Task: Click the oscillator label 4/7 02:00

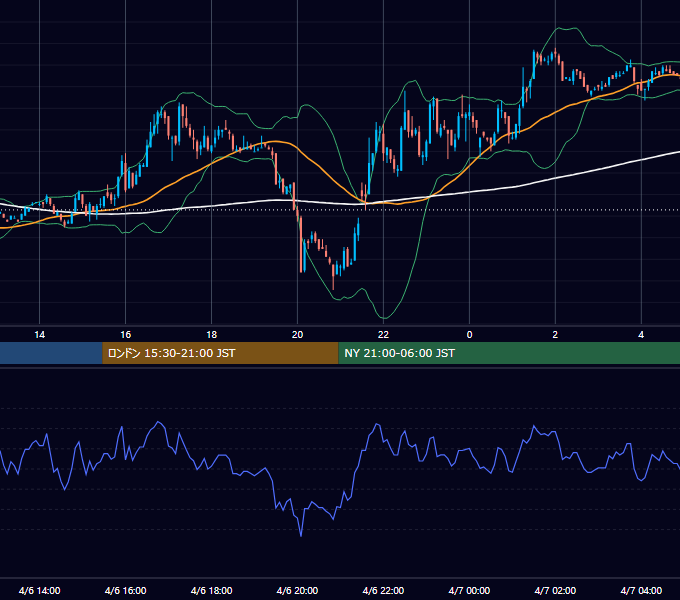Action: [x=555, y=590]
